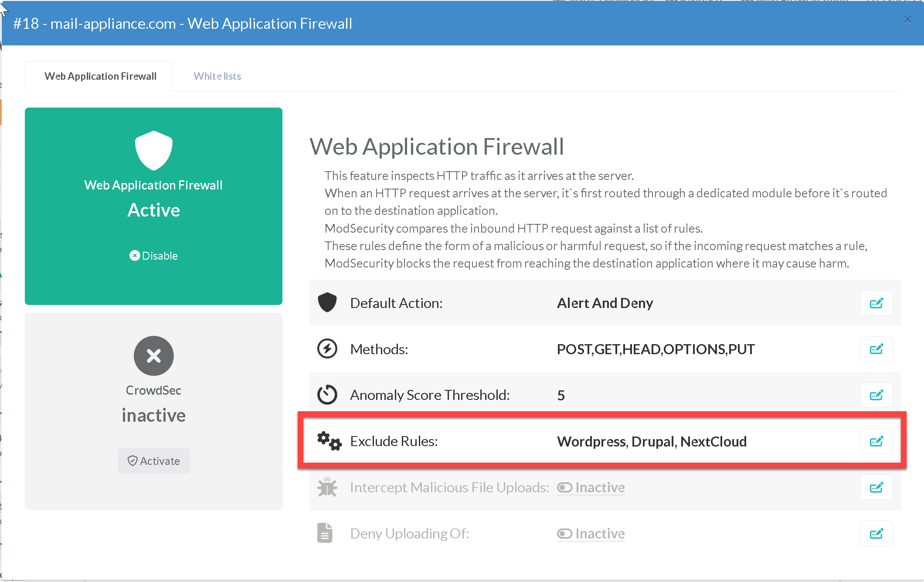Click the CrowdSec inactive X icon
Screen dimensions: 924x582
[153, 356]
